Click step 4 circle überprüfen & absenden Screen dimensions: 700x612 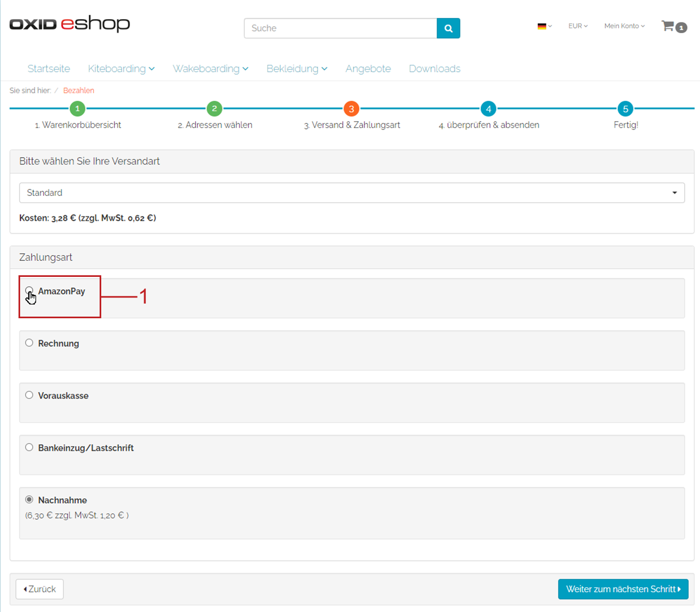coord(488,109)
